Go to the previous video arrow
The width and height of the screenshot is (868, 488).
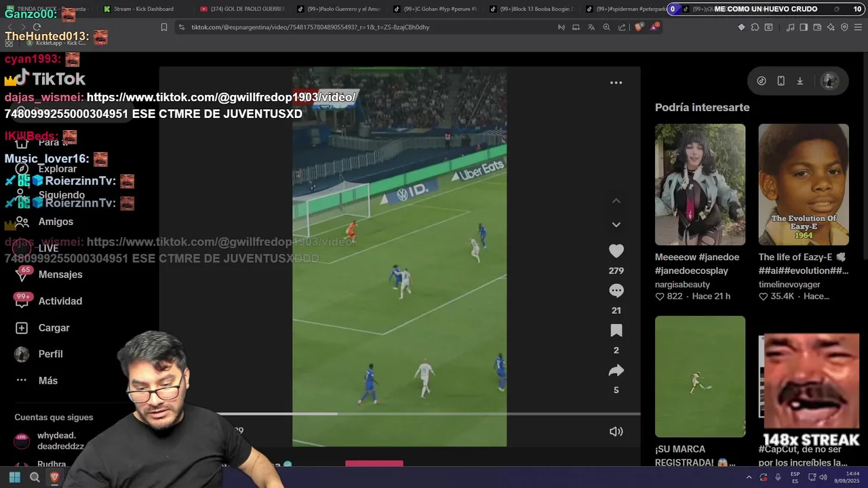pos(616,201)
